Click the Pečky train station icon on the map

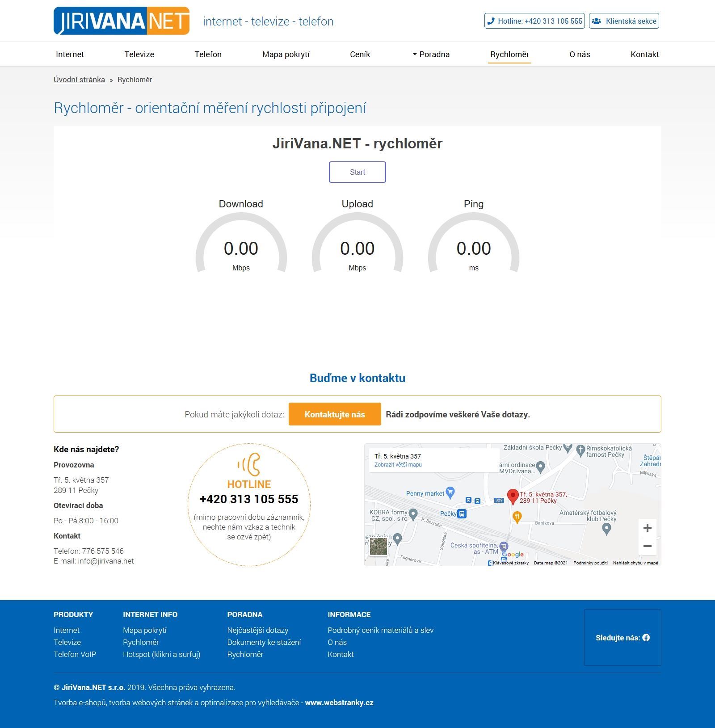point(462,514)
